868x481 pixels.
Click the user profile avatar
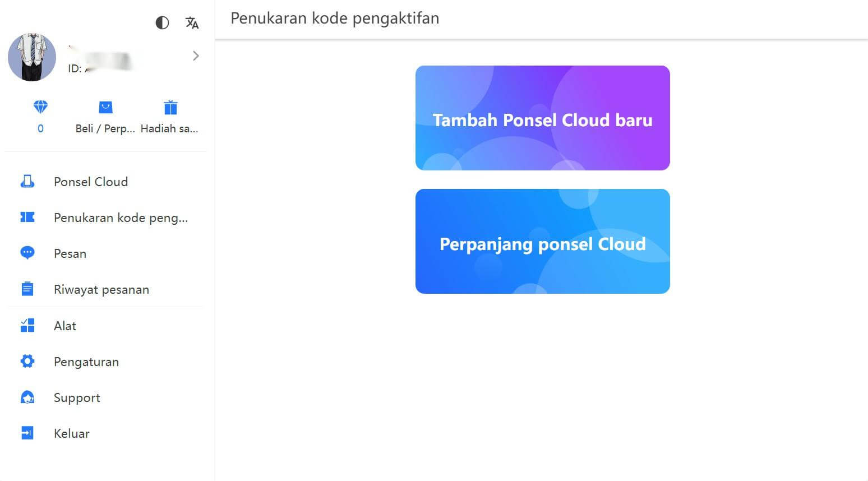[32, 57]
